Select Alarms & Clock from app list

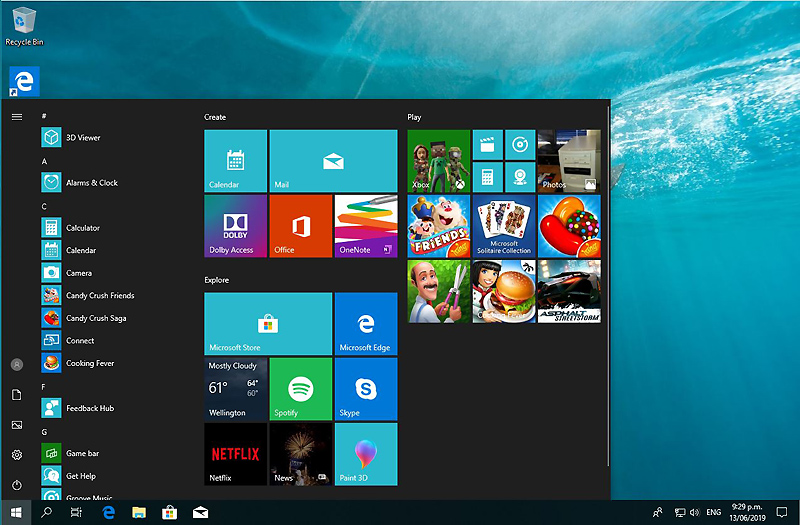[x=92, y=183]
